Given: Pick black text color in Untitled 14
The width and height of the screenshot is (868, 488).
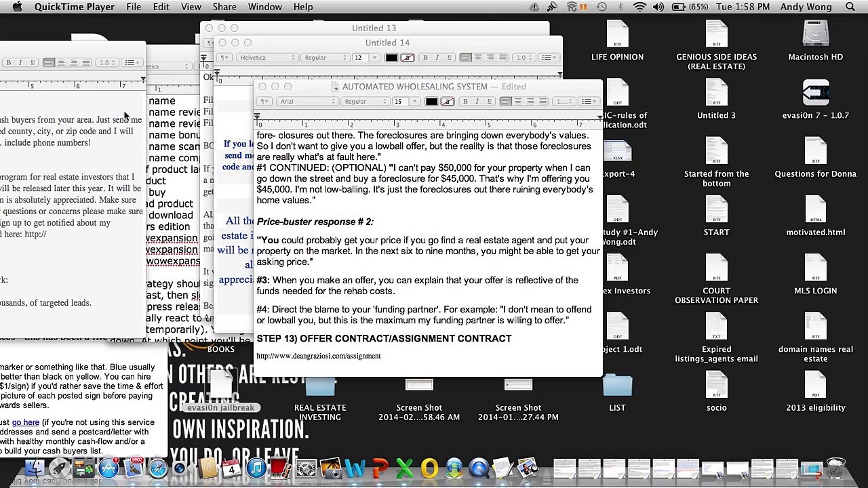Looking at the screenshot, I should [391, 58].
